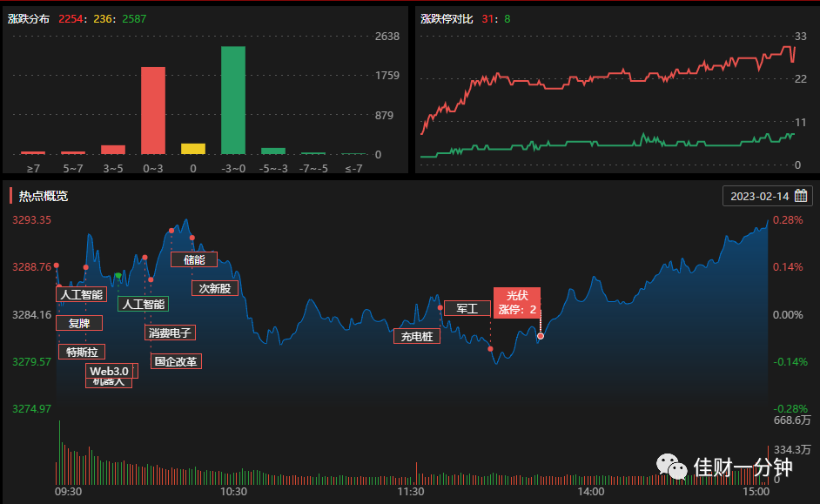Click the 复牌 hotspot tag
820x504 pixels.
click(x=79, y=323)
